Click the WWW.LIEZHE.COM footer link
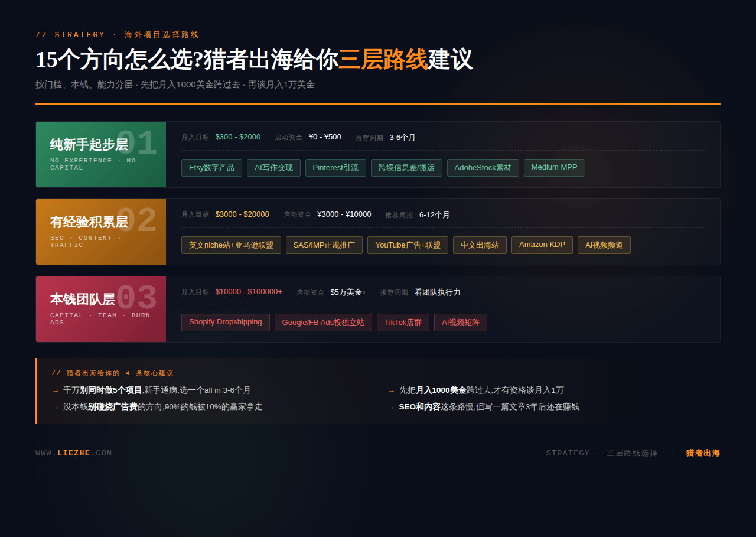Screen dimensions: 756x537 click(x=74, y=453)
